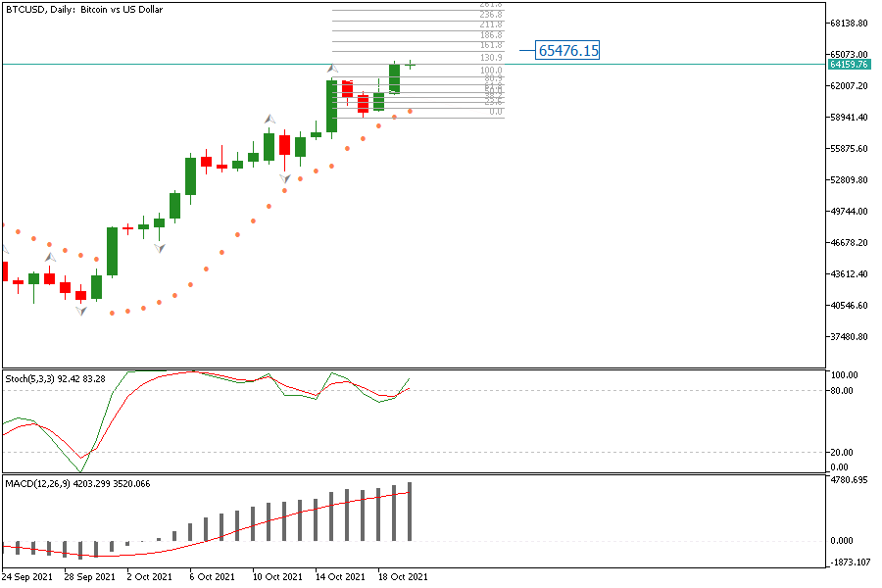Click the 49744.00 price axis value
This screenshot has height=588, width=882.
pyautogui.click(x=849, y=212)
